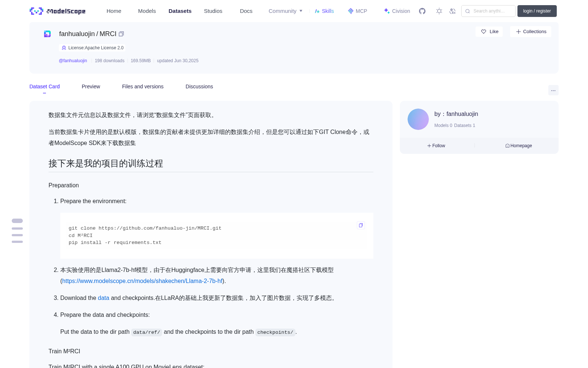Viewport: 588px width, 368px height.
Task: Click the 'pip install -r requirements.txt' line
Action: 115,243
